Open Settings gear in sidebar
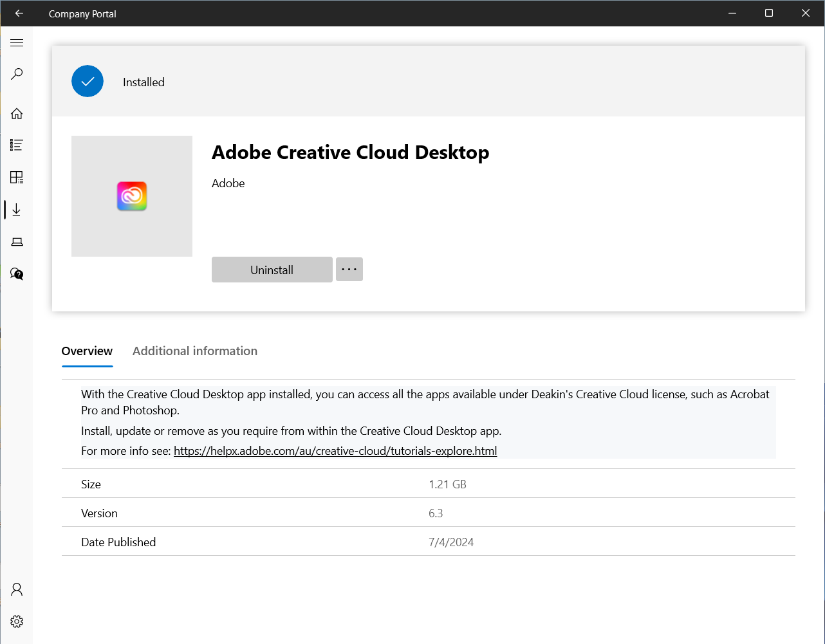The image size is (825, 644). (x=17, y=621)
